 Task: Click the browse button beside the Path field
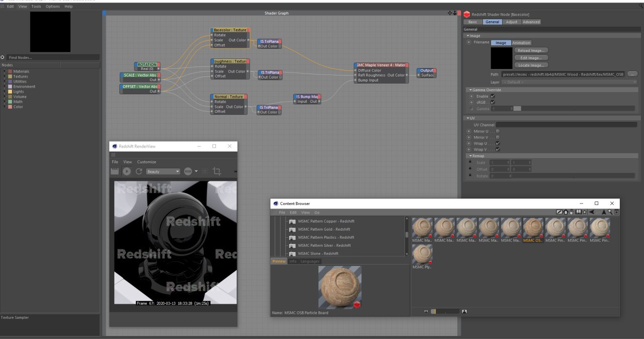pyautogui.click(x=632, y=74)
